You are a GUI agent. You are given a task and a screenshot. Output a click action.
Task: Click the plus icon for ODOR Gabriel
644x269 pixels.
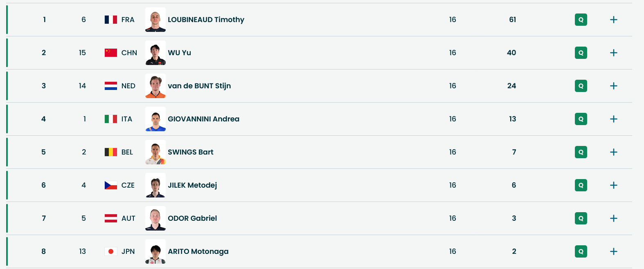(x=613, y=218)
